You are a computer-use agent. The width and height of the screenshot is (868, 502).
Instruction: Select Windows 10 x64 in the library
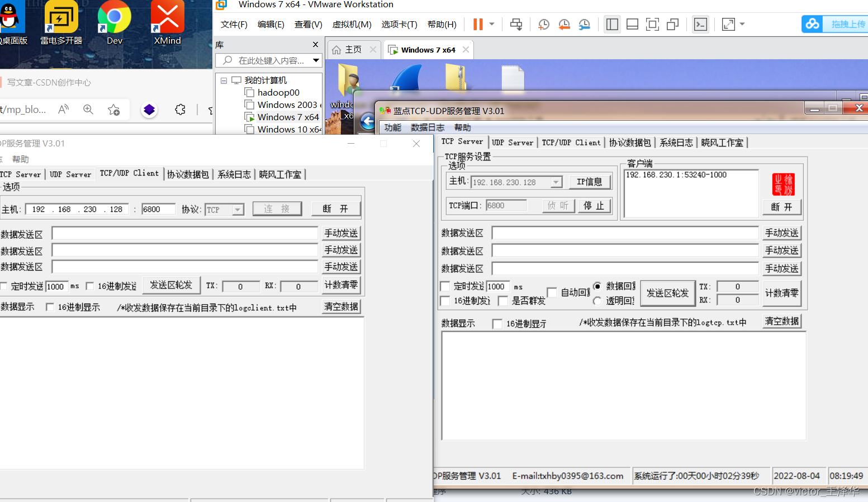pos(287,129)
